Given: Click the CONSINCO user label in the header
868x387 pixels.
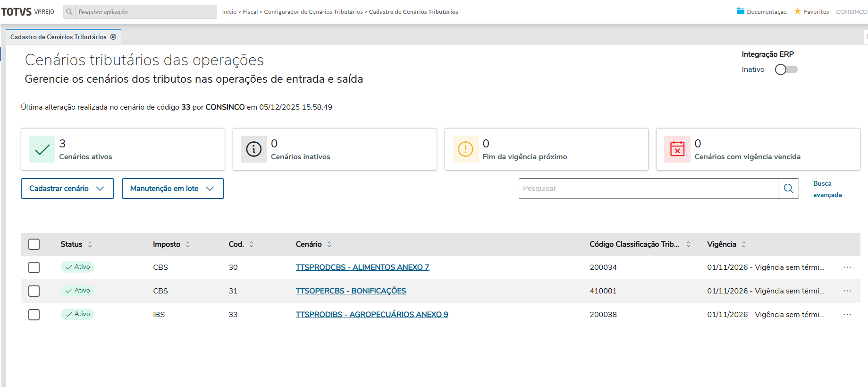Looking at the screenshot, I should (851, 12).
